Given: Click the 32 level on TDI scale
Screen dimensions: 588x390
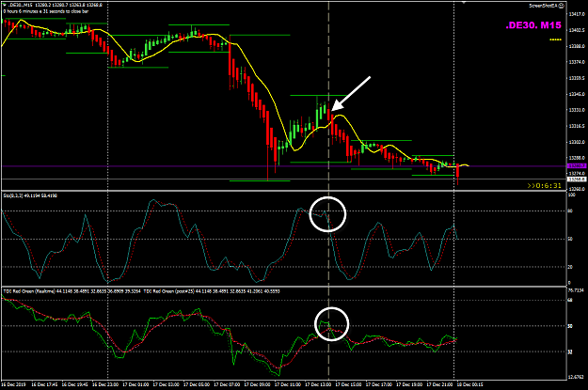Looking at the screenshot, I should (570, 352).
